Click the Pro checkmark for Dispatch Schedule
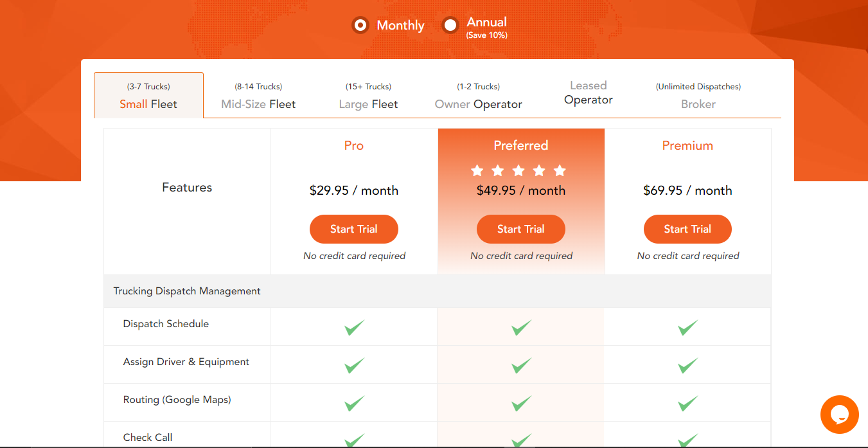868x448 pixels. [x=354, y=327]
